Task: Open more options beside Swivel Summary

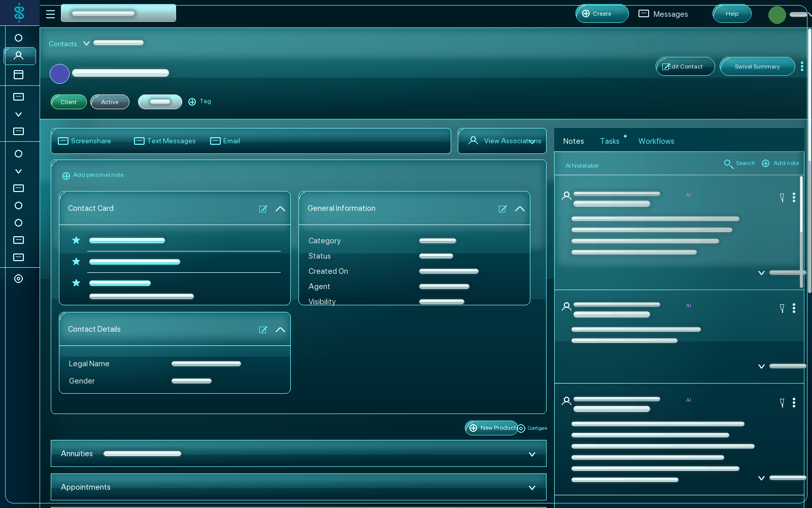Action: [x=802, y=67]
